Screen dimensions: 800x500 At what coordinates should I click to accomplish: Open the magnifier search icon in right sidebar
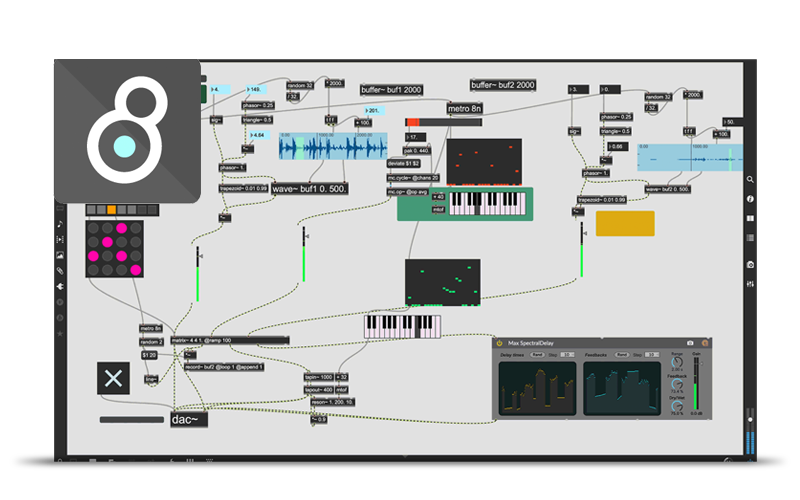750,180
